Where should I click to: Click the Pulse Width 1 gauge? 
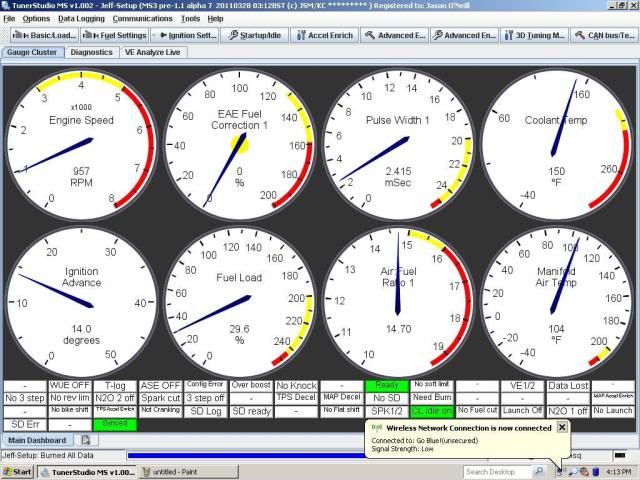pos(398,145)
